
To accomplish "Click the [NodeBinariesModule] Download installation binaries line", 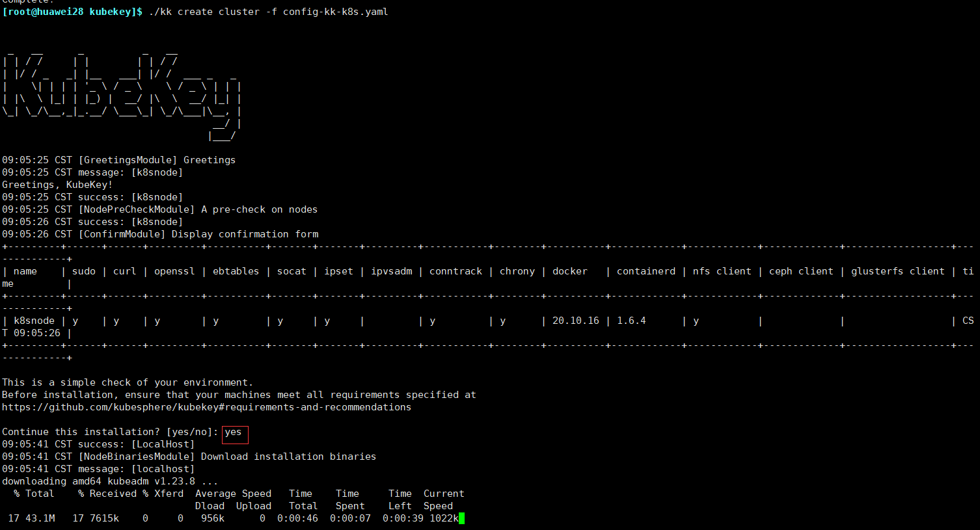I will click(x=189, y=457).
